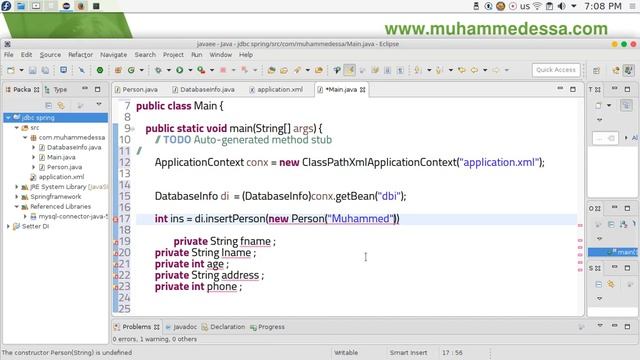Click the clock showing 7:08 PM
Screen dimensions: 640x360
602,6
